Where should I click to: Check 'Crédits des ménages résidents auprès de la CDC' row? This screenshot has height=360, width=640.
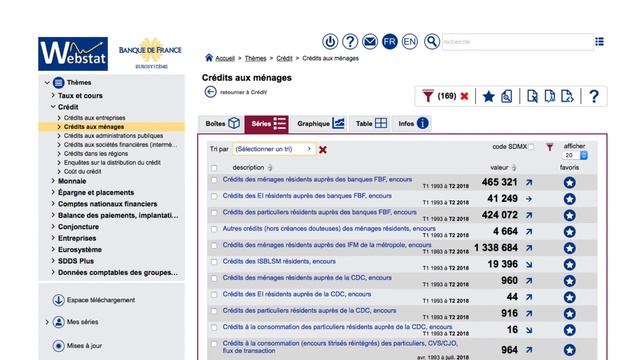pos(214,278)
